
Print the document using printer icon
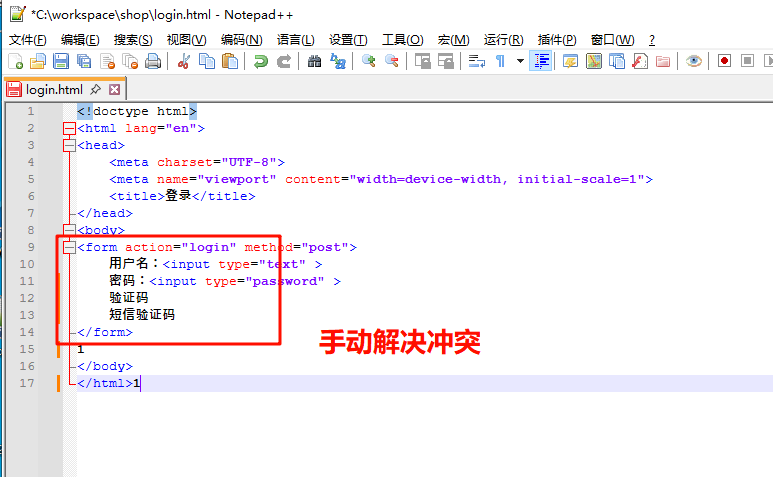[153, 62]
